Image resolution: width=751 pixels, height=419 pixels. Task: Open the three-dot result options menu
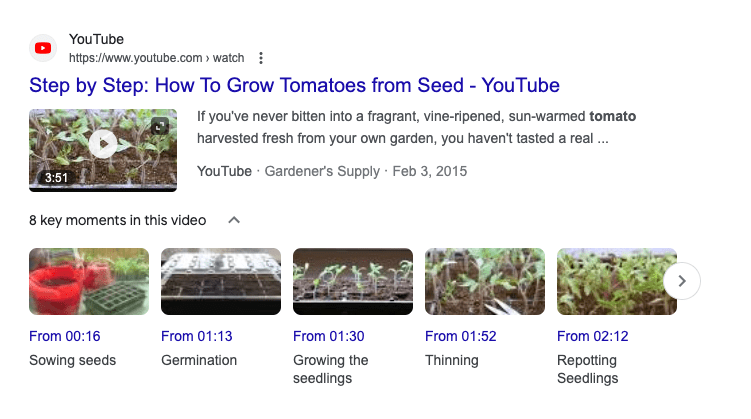click(261, 58)
